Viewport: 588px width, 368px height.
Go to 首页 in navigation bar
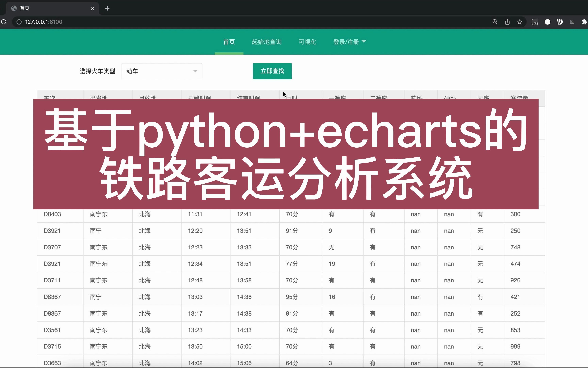pyautogui.click(x=229, y=42)
